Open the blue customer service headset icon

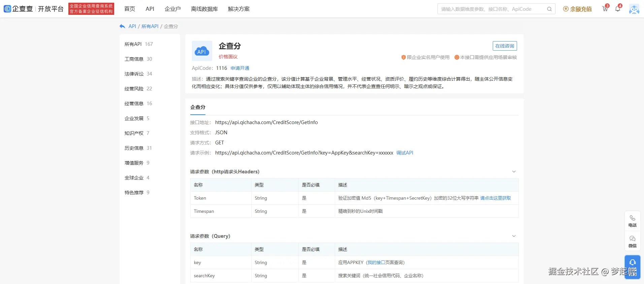pyautogui.click(x=633, y=263)
